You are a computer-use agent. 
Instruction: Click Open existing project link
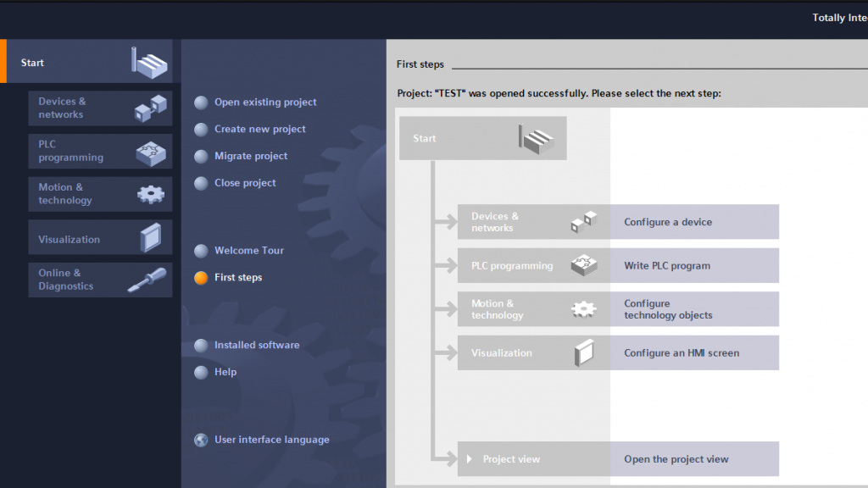[265, 103]
